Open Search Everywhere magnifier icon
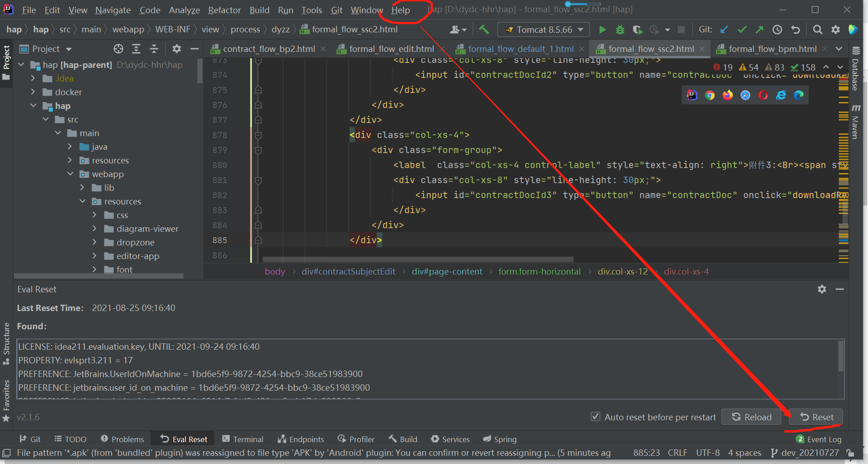868x464 pixels. [818, 30]
